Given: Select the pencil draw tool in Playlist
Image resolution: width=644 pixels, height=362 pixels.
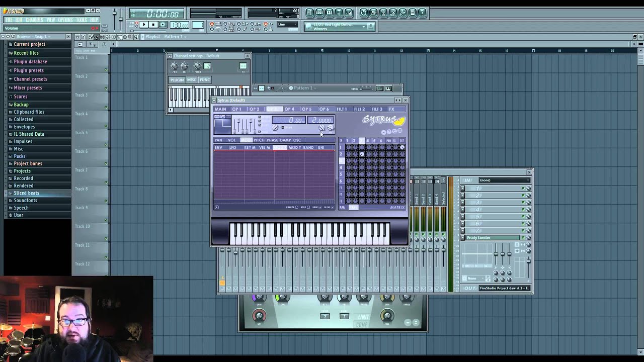Looking at the screenshot, I should pyautogui.click(x=91, y=37).
